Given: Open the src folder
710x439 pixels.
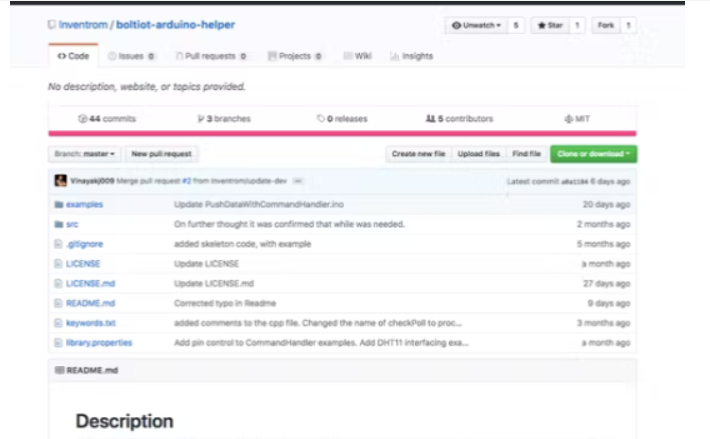Looking at the screenshot, I should point(72,224).
